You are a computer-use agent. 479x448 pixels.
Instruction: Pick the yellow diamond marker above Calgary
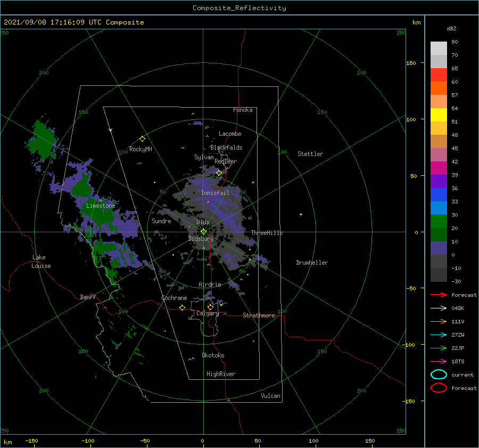click(x=210, y=307)
